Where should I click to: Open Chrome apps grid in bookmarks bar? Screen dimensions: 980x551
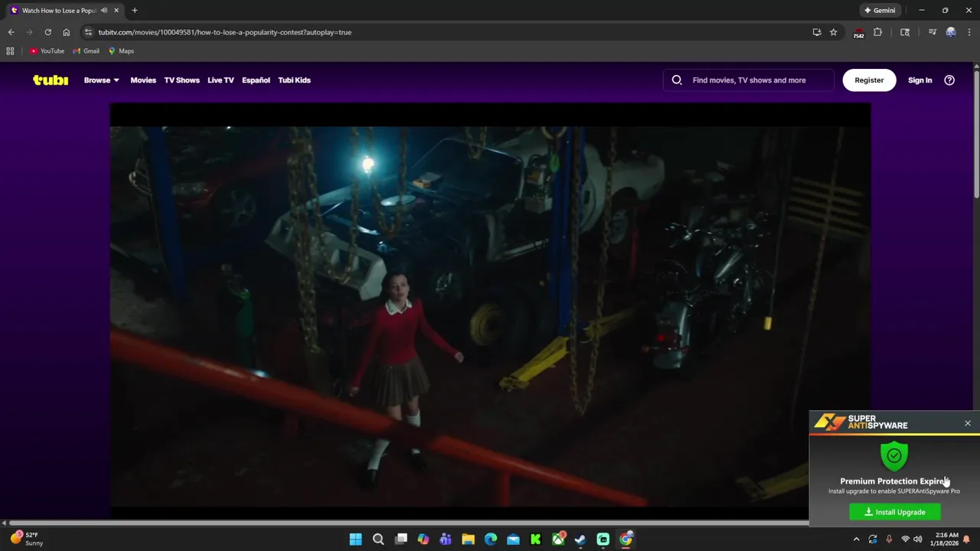coord(10,51)
